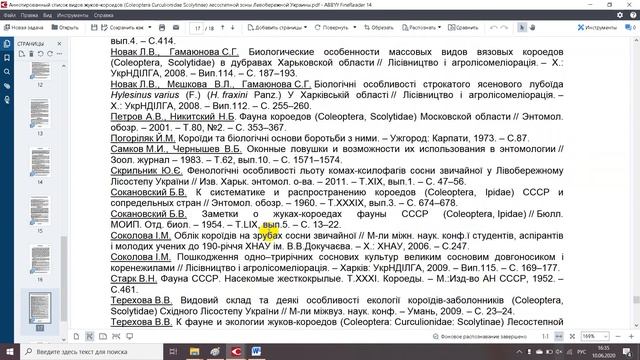The image size is (640, 360).
Task: Toggle the Pages panel sidebar icon
Action: point(7,44)
